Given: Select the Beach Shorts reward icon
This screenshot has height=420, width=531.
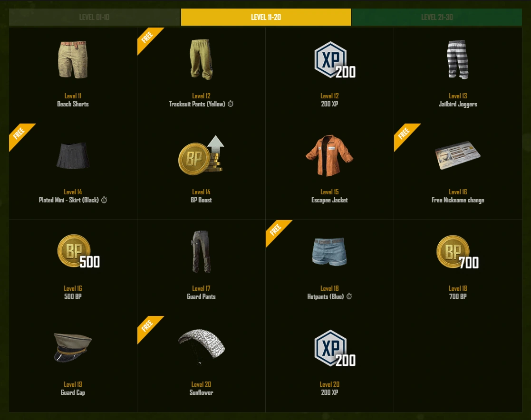Looking at the screenshot, I should point(73,59).
